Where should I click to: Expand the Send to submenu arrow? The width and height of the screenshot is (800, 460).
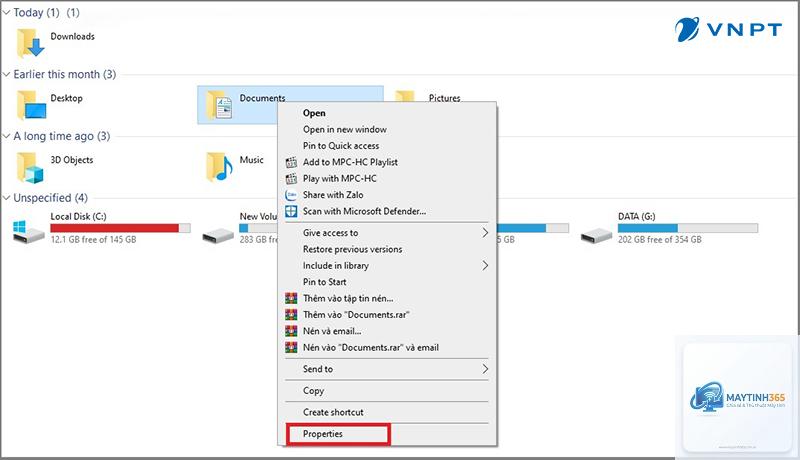tap(485, 369)
